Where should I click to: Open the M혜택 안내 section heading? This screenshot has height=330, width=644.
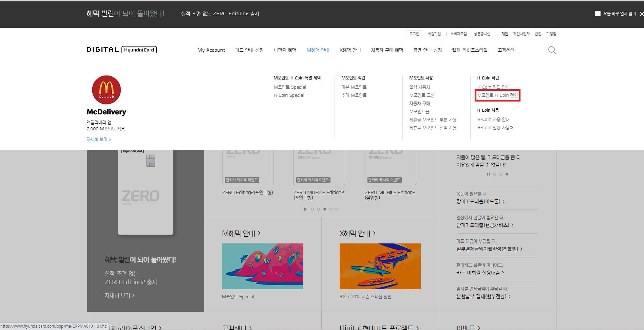pyautogui.click(x=241, y=233)
